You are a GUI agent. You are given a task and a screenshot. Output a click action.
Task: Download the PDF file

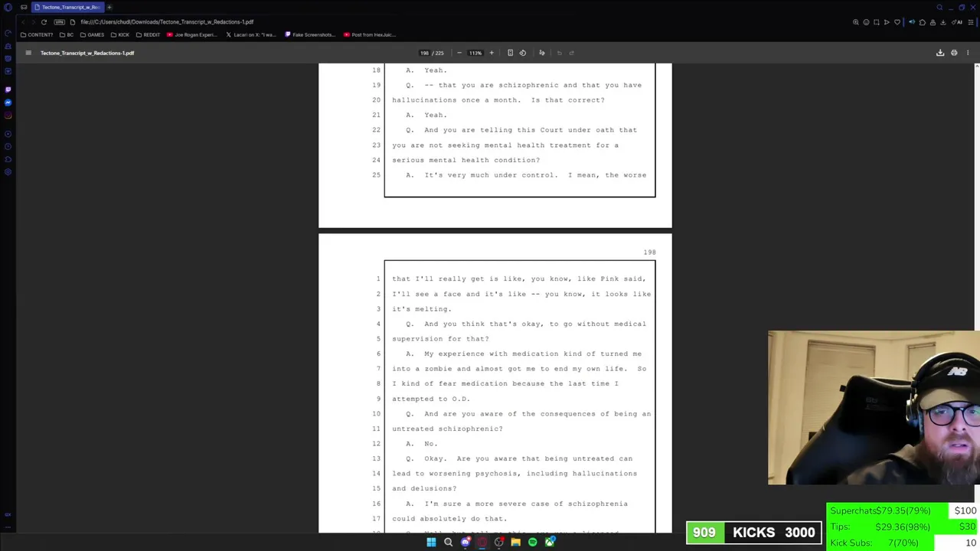[x=940, y=53]
